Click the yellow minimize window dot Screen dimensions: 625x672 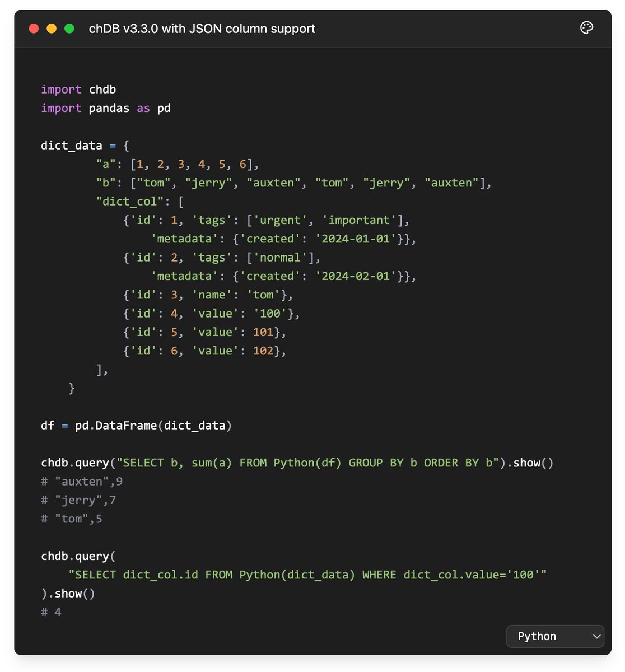pos(52,29)
